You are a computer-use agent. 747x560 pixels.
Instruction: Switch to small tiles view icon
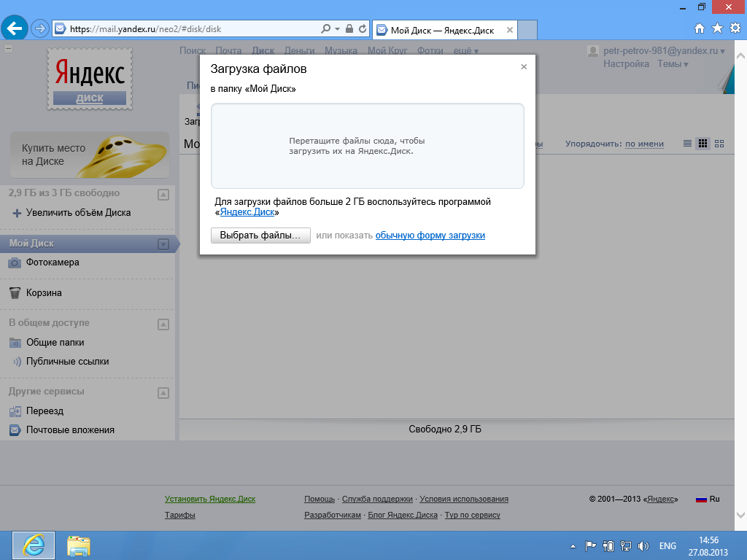[x=703, y=144]
